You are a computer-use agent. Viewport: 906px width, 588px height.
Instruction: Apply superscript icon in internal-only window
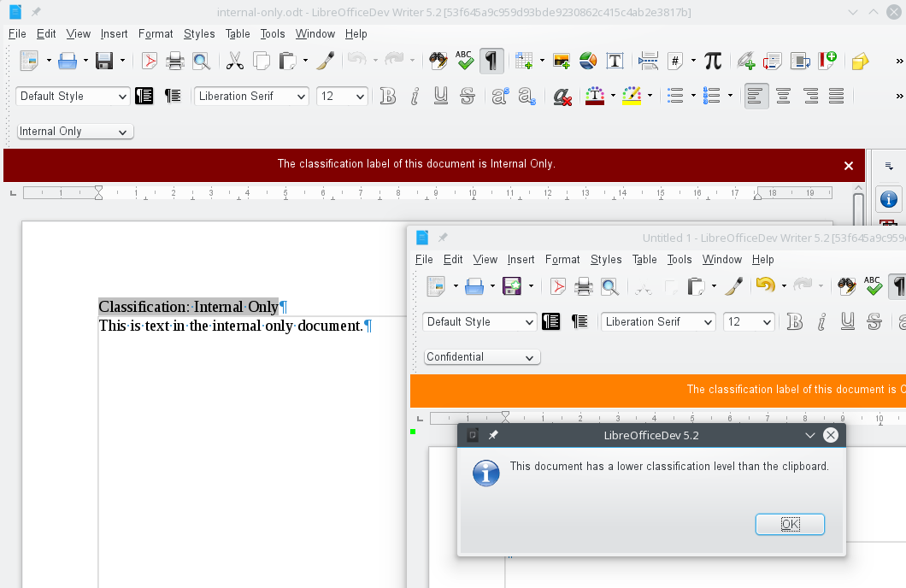[x=500, y=96]
